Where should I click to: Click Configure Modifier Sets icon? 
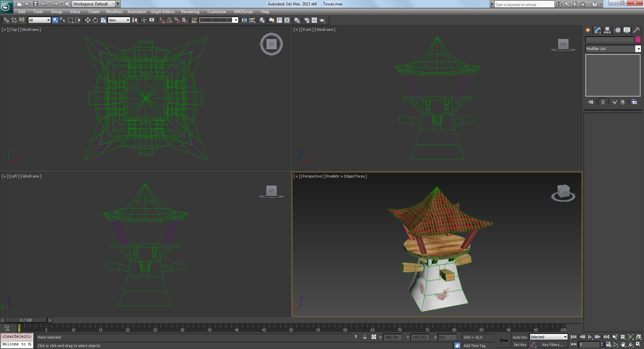click(634, 102)
